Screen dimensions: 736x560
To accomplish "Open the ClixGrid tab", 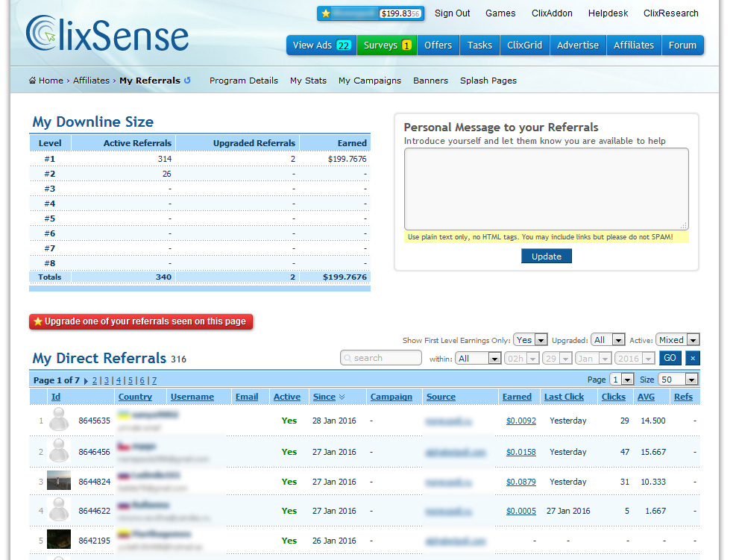I will [524, 45].
